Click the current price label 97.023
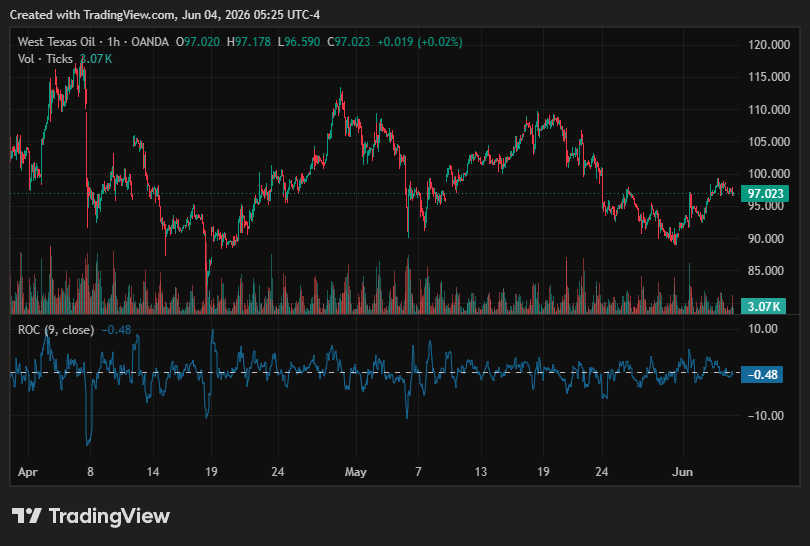This screenshot has width=810, height=546. coord(765,194)
